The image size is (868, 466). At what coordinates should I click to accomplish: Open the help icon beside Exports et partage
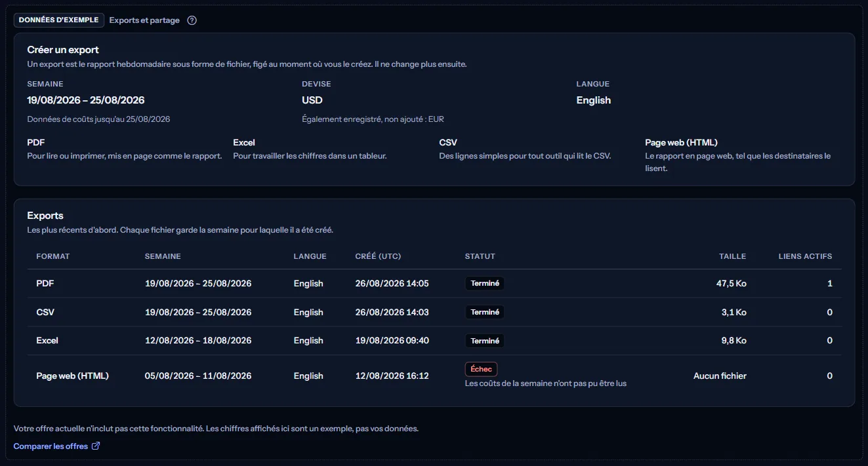(192, 20)
